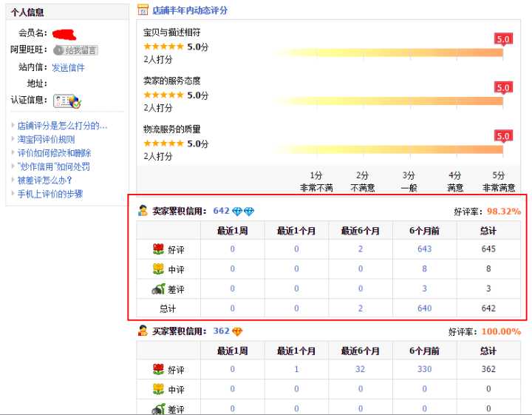Open seller 中评 6个月前 count 8
Screen dimensions: 532x415
click(424, 269)
